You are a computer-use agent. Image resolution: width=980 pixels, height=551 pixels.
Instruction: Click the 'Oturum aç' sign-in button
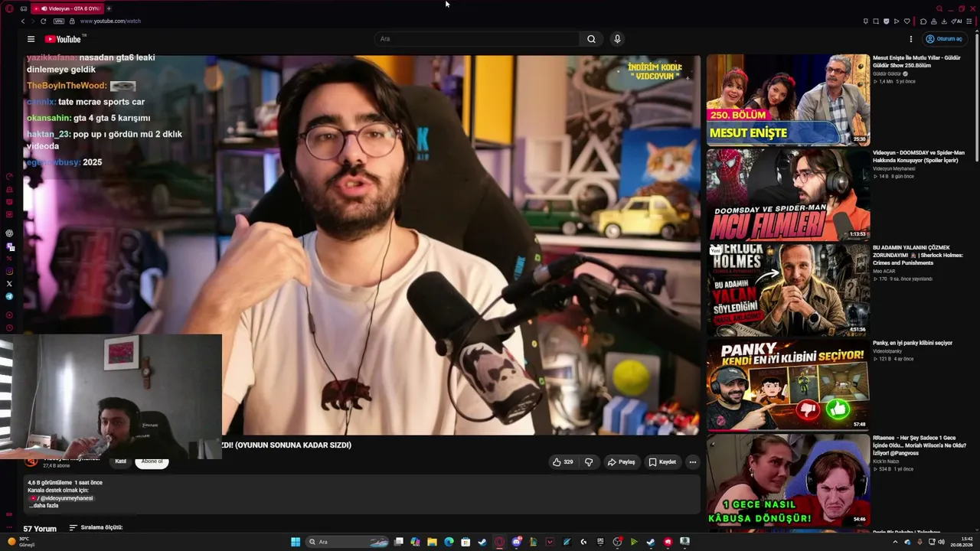(944, 39)
